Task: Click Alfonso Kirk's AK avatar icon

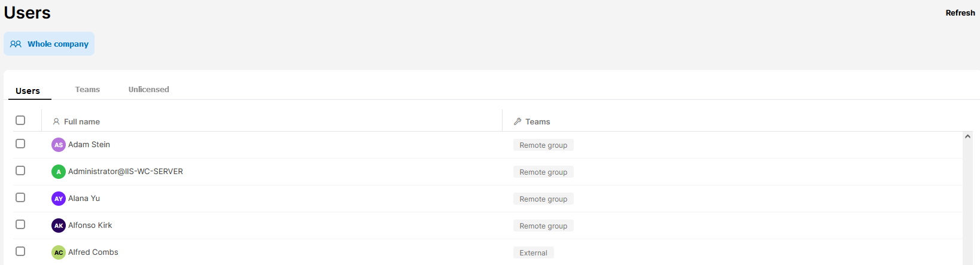Action: click(58, 226)
